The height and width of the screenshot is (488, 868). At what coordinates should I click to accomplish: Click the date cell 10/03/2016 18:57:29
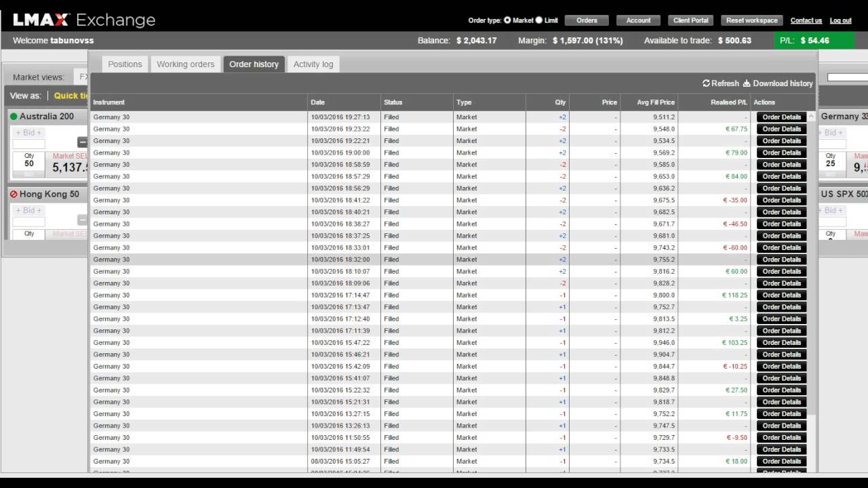point(340,176)
